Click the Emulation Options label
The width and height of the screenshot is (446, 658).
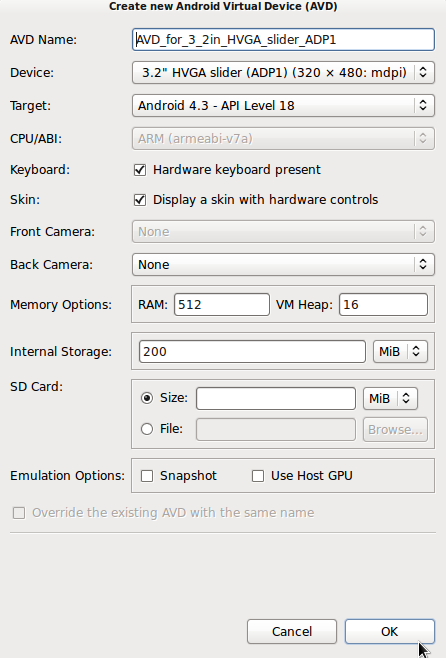[x=68, y=476]
